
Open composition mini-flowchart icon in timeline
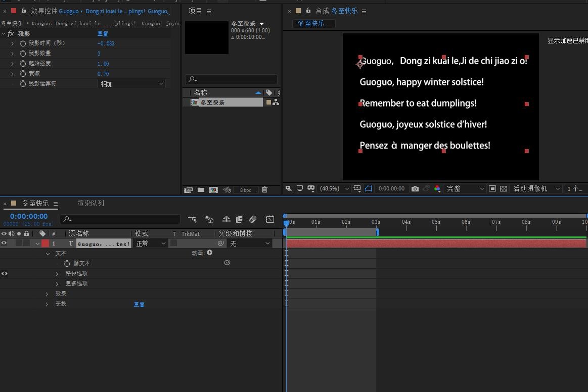tap(192, 219)
